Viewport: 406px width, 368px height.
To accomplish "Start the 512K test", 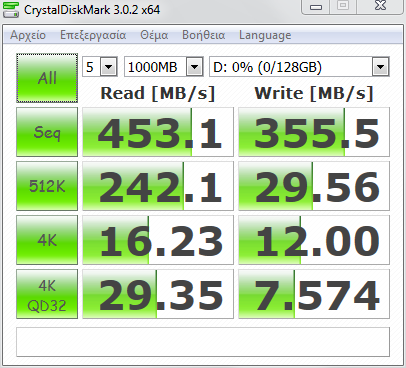I will [47, 186].
